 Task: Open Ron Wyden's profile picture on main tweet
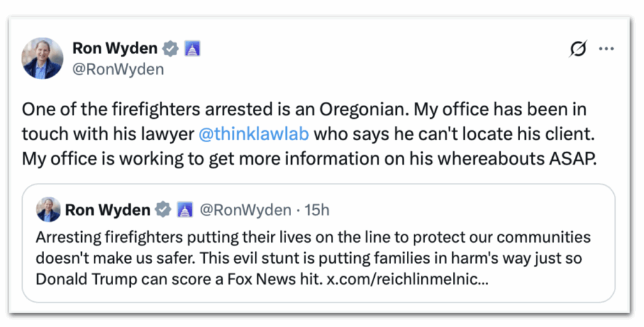42,58
